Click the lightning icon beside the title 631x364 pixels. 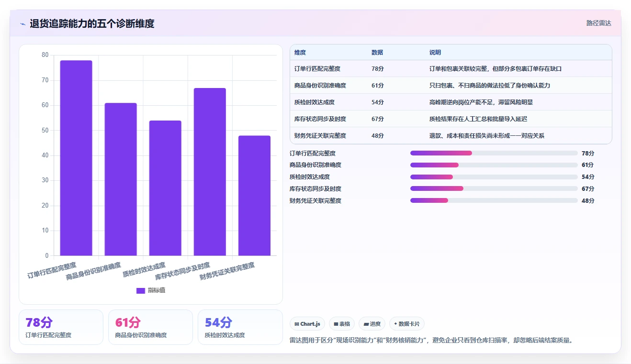point(23,23)
